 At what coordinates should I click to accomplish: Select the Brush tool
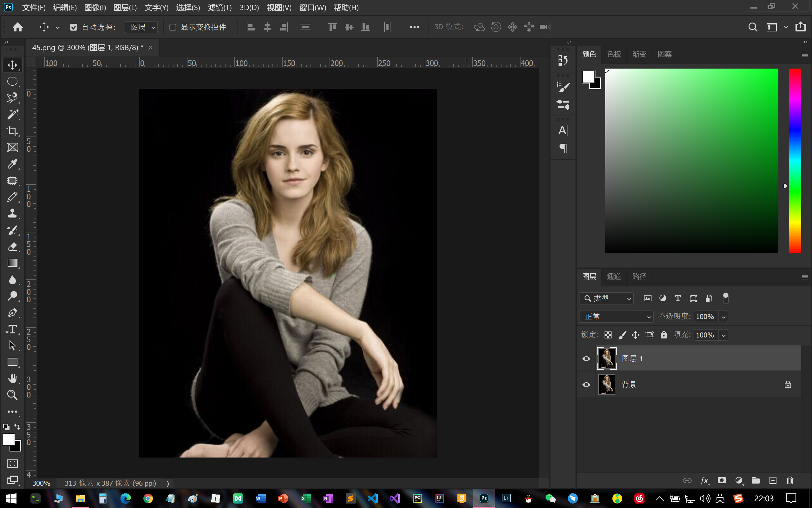[12, 197]
